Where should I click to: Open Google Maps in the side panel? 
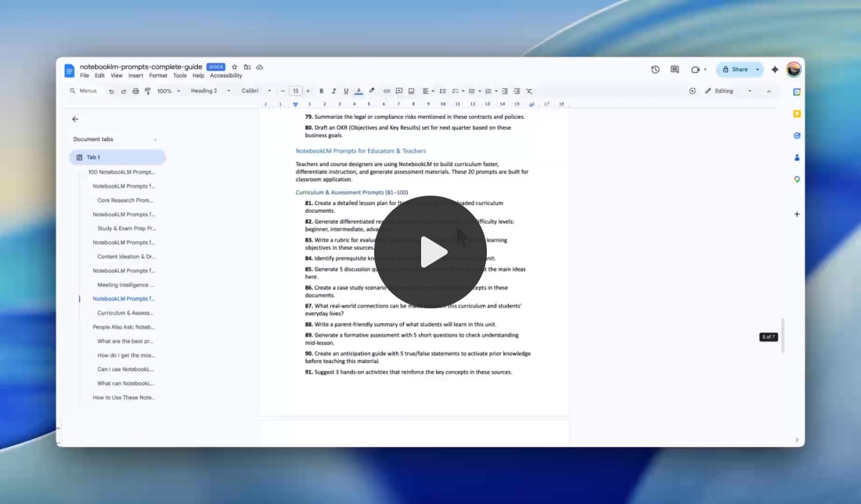(797, 179)
